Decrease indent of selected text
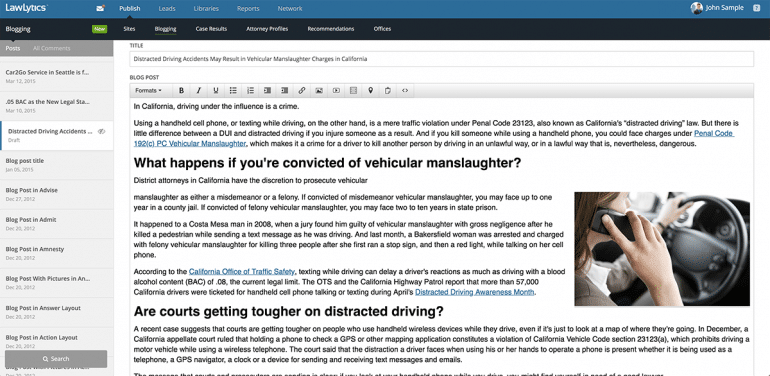 pos(267,90)
